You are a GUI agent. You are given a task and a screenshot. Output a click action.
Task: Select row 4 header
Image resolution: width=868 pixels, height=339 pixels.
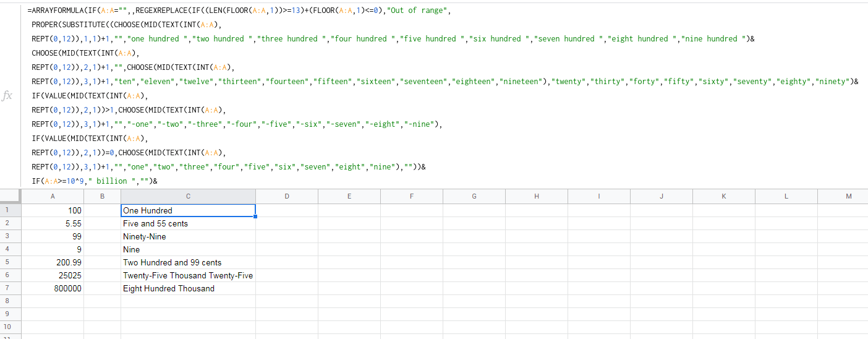[11, 249]
